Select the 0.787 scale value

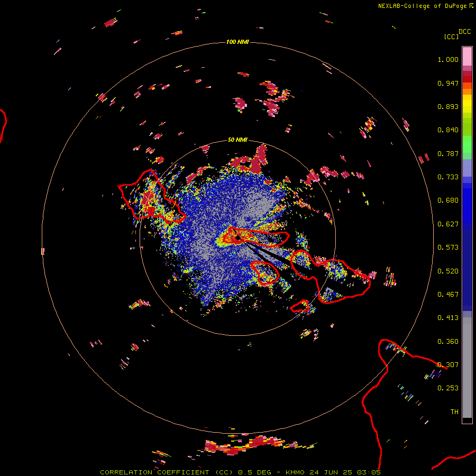click(448, 153)
